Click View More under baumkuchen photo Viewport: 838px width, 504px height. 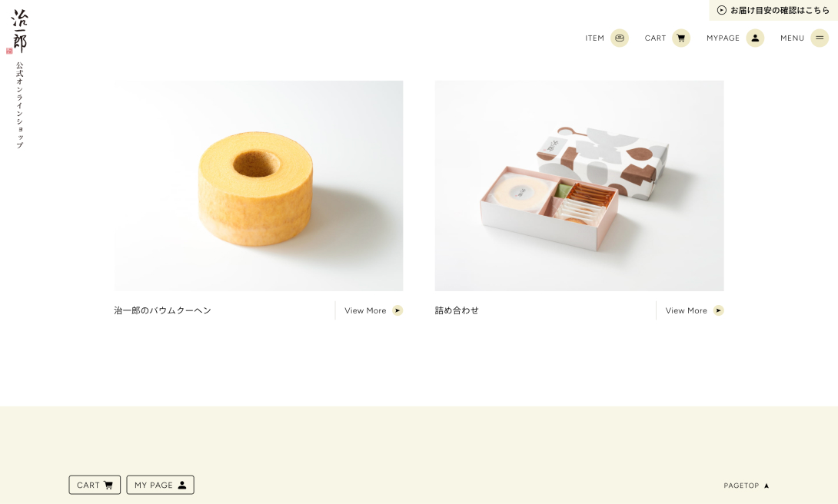point(365,310)
